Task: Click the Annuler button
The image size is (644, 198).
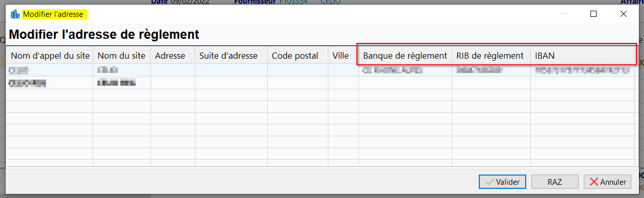Action: 608,182
